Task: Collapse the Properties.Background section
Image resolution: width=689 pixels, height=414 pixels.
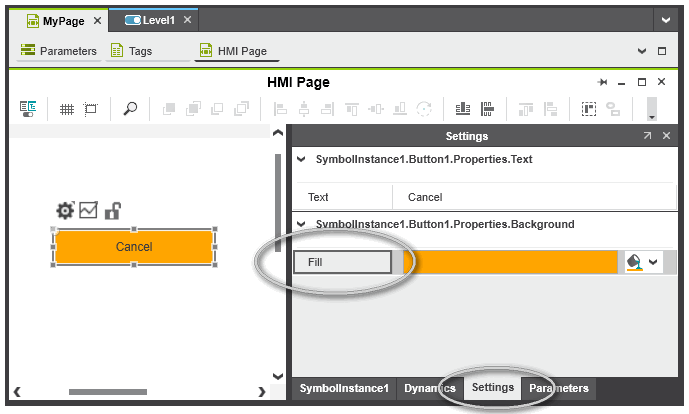Action: click(x=301, y=225)
